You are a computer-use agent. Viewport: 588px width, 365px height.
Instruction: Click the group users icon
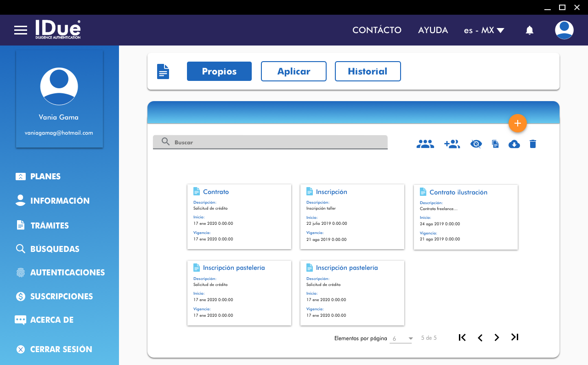coord(425,144)
